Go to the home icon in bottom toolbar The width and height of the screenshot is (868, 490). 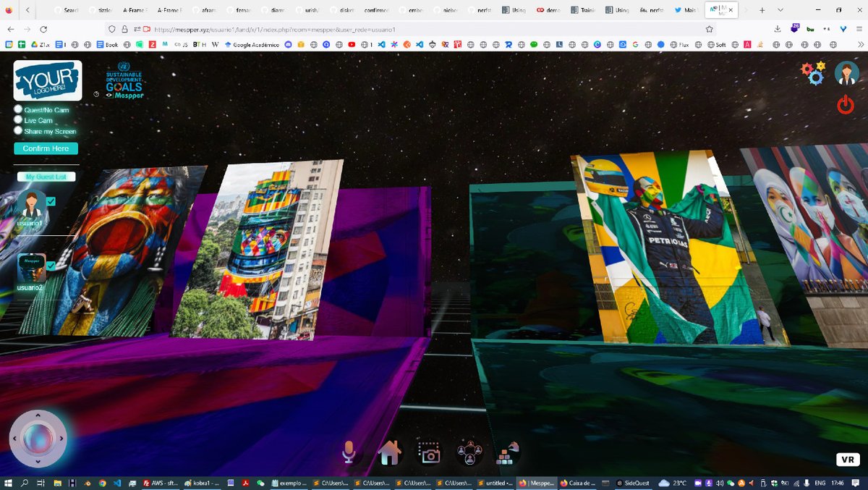tap(389, 452)
